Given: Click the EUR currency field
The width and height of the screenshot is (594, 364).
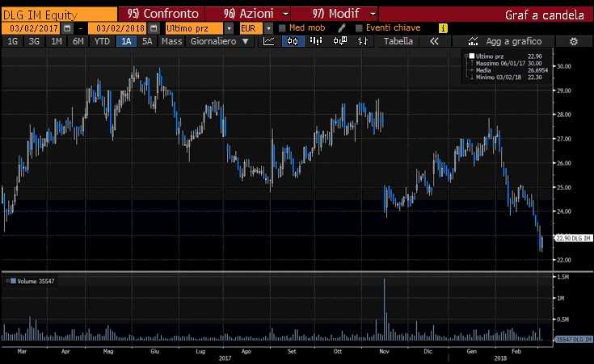Looking at the screenshot, I should coord(251,28).
